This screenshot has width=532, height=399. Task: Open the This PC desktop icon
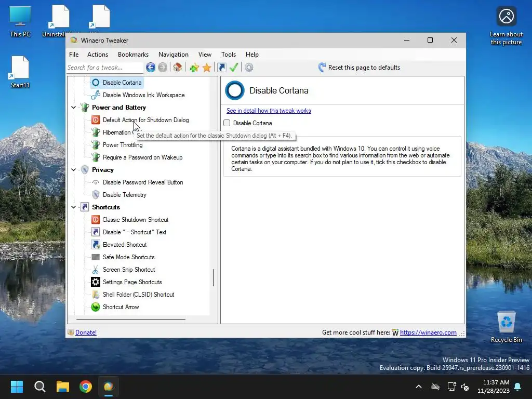20,22
